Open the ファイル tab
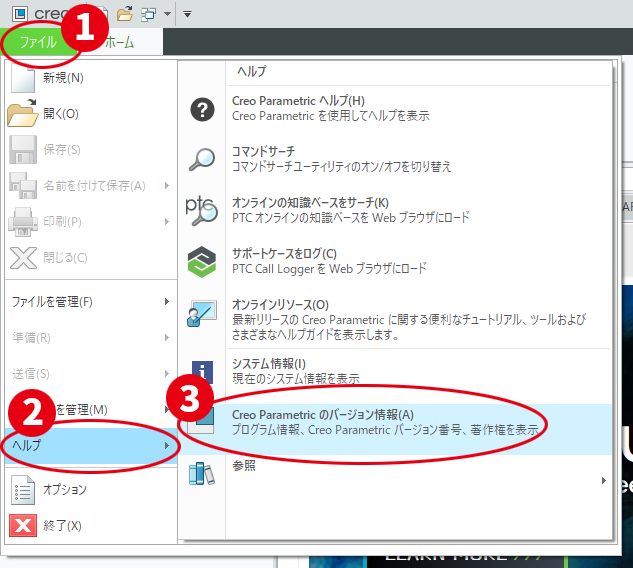The image size is (633, 568). (38, 42)
